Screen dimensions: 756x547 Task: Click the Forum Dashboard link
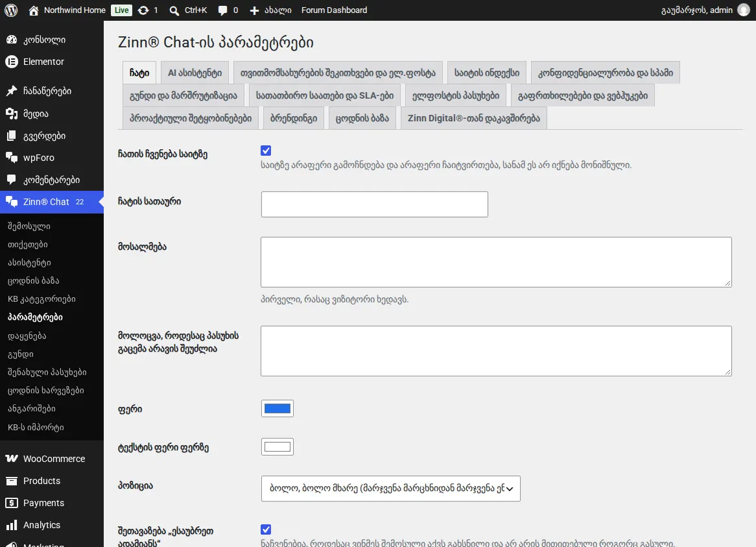click(334, 10)
